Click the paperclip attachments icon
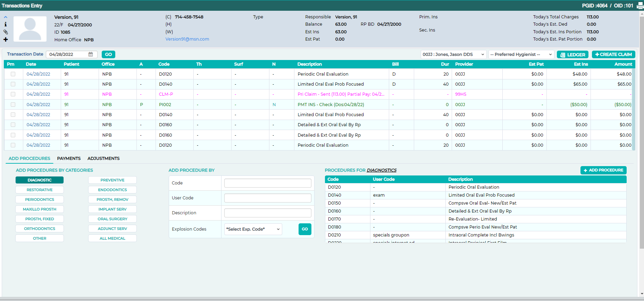 click(6, 32)
